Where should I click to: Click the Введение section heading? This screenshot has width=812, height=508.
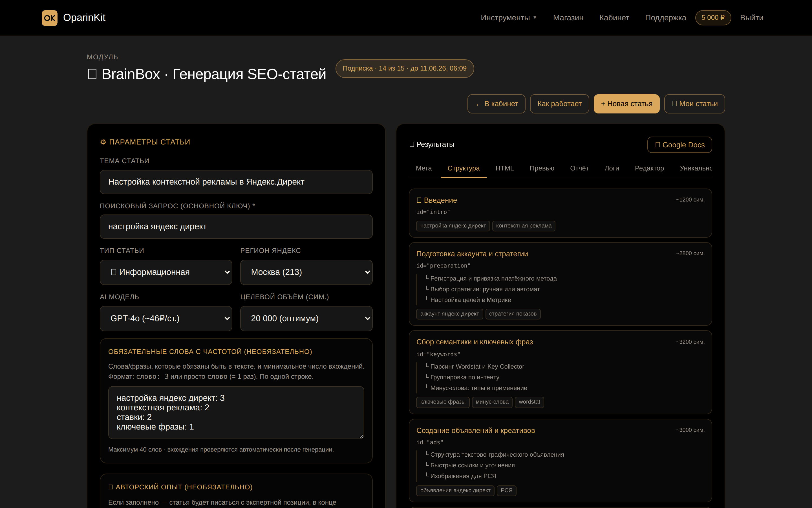[x=436, y=200]
